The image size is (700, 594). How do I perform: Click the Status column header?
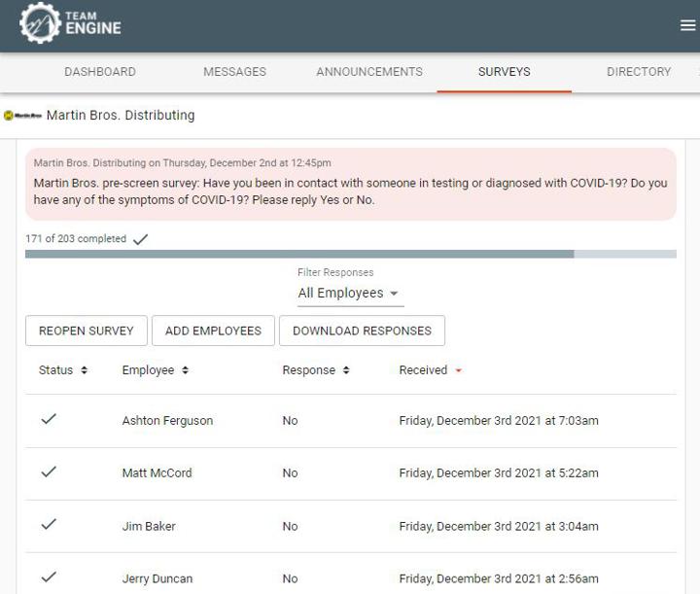click(55, 370)
